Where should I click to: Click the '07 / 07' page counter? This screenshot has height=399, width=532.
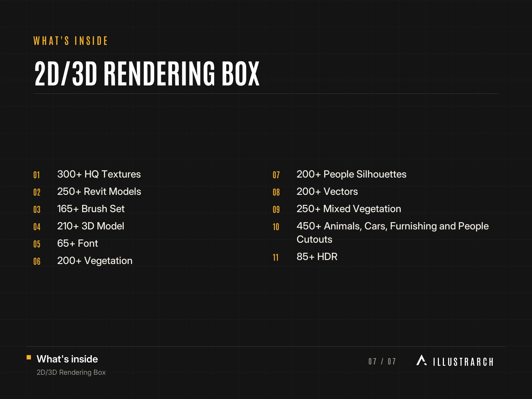382,361
